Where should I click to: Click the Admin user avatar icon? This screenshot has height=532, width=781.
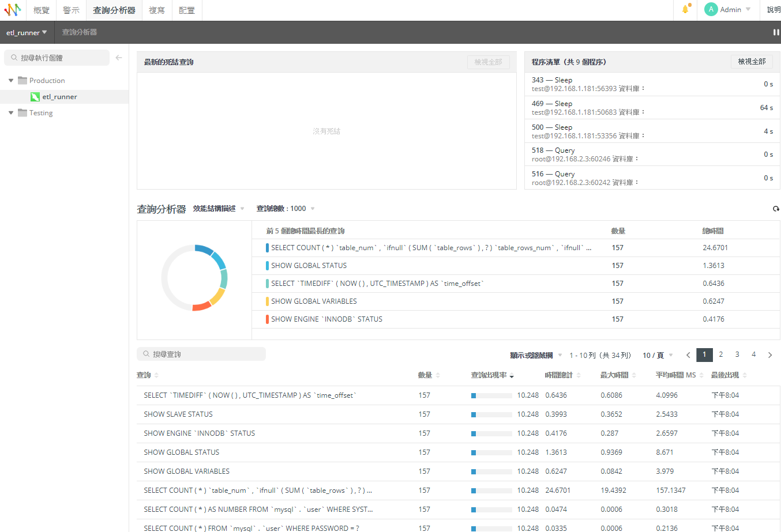[x=711, y=9]
